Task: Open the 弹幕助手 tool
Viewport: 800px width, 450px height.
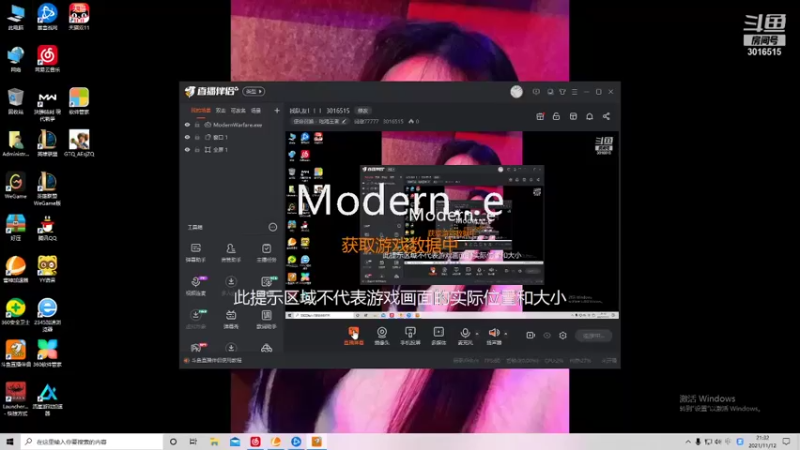Action: click(195, 253)
